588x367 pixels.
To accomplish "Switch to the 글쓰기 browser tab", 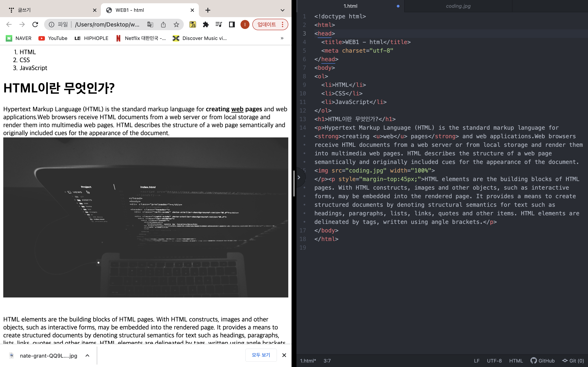I will (24, 10).
